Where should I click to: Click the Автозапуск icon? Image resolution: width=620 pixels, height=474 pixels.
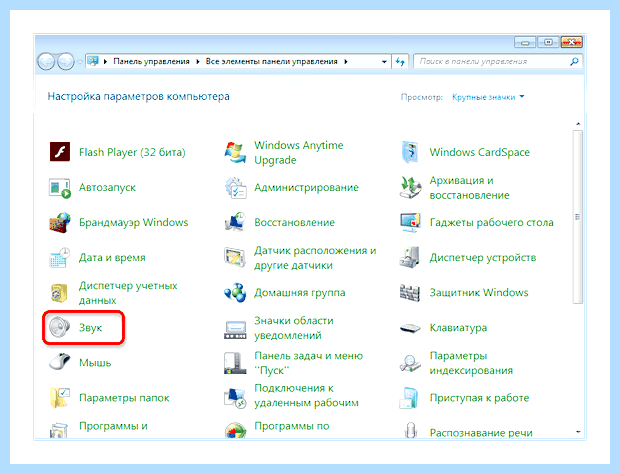[x=60, y=188]
